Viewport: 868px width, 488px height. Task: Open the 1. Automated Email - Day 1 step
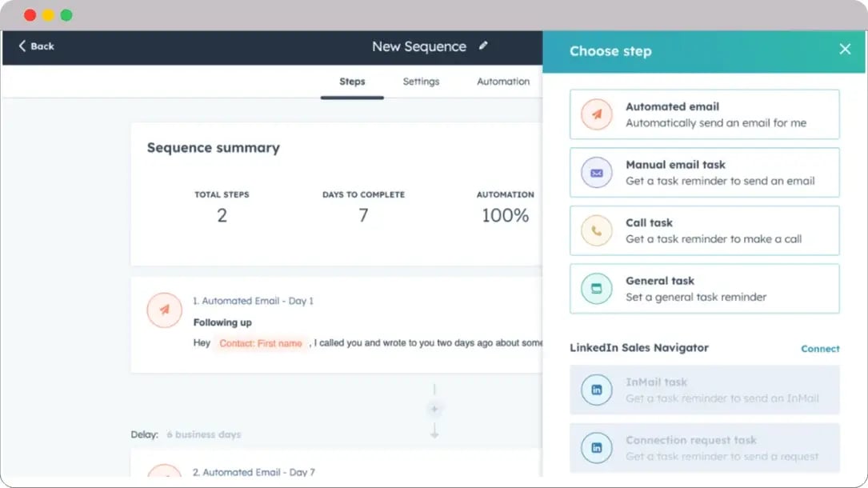253,301
